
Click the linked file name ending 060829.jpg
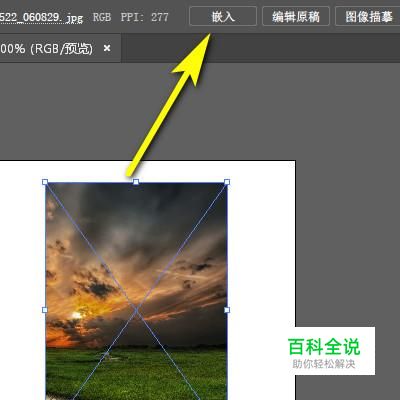click(x=41, y=17)
